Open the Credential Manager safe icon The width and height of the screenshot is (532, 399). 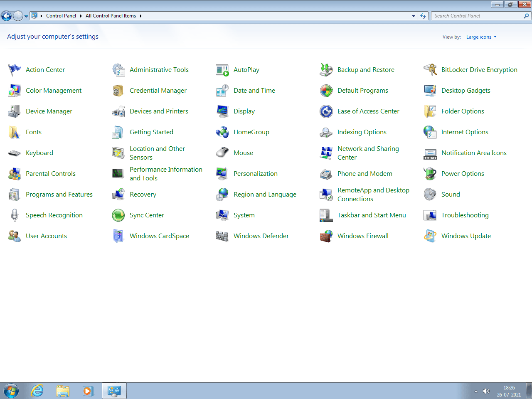coord(118,91)
